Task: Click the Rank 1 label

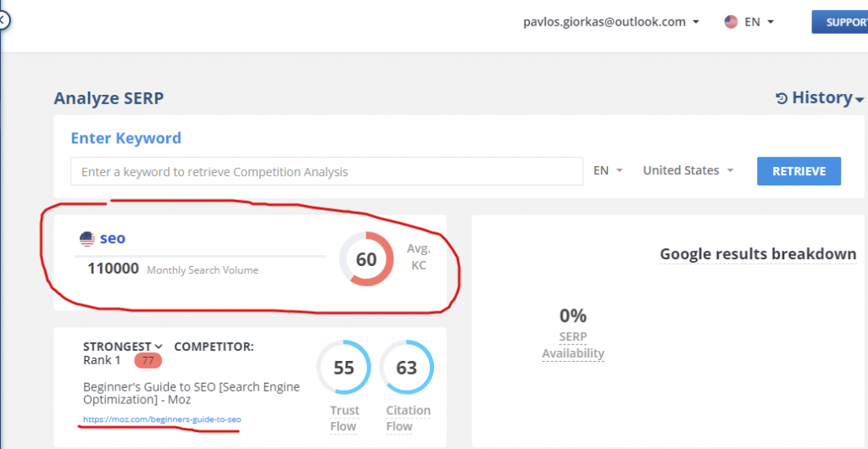Action: tap(102, 361)
